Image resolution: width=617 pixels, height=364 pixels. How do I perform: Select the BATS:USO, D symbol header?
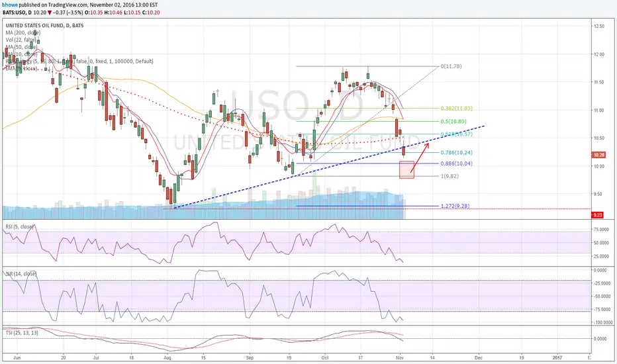coord(17,13)
